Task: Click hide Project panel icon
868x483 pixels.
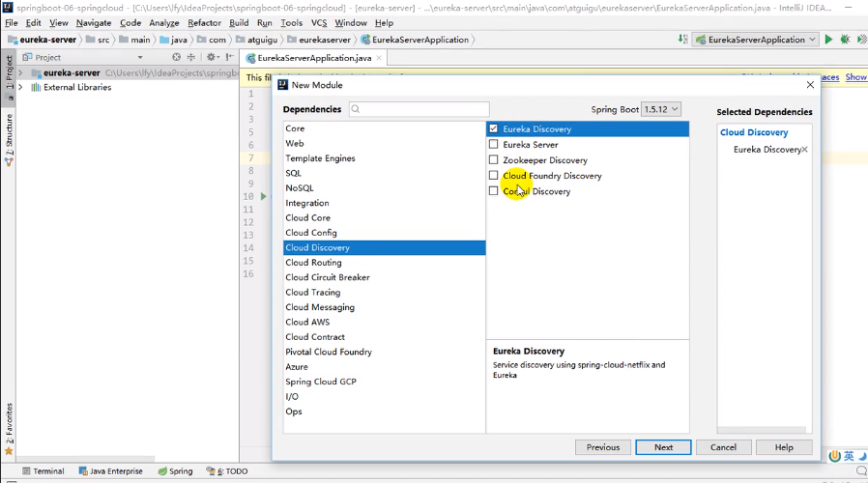Action: pos(229,57)
